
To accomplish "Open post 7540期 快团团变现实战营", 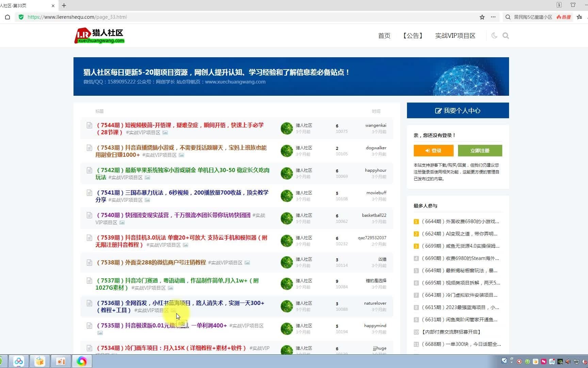I will tap(174, 215).
